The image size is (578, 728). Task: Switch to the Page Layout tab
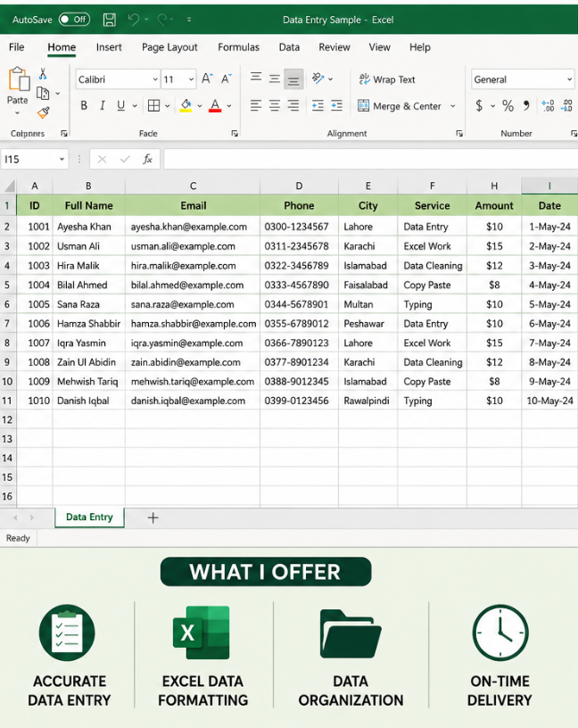point(169,47)
